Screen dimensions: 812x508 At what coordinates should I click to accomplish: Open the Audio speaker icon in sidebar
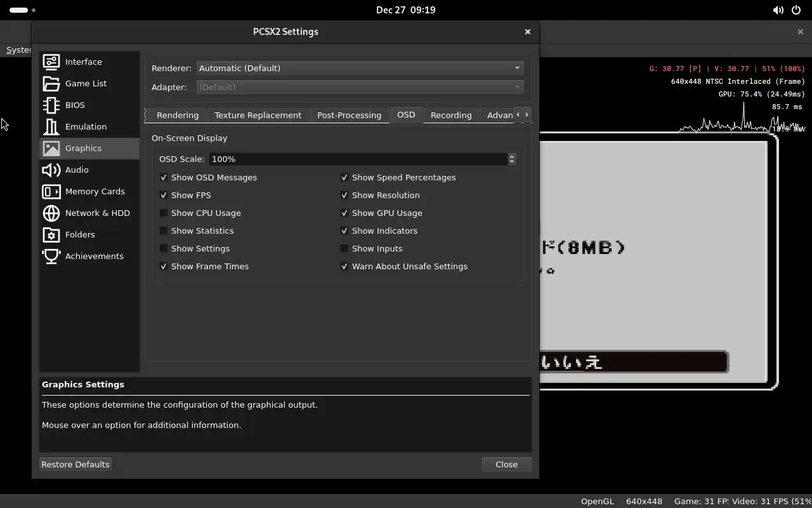51,170
